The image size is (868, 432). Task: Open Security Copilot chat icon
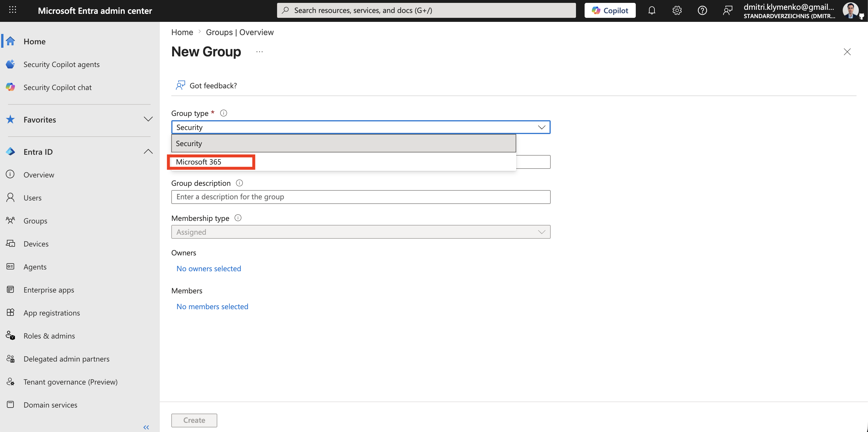pos(10,87)
